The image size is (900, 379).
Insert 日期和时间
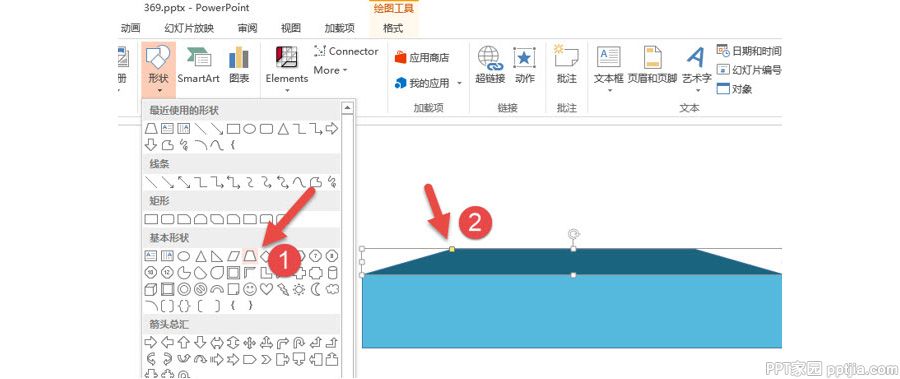[749, 51]
